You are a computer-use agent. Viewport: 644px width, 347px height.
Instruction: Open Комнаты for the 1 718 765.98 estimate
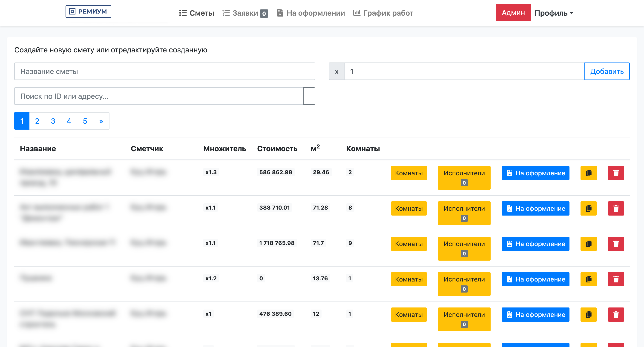[409, 244]
